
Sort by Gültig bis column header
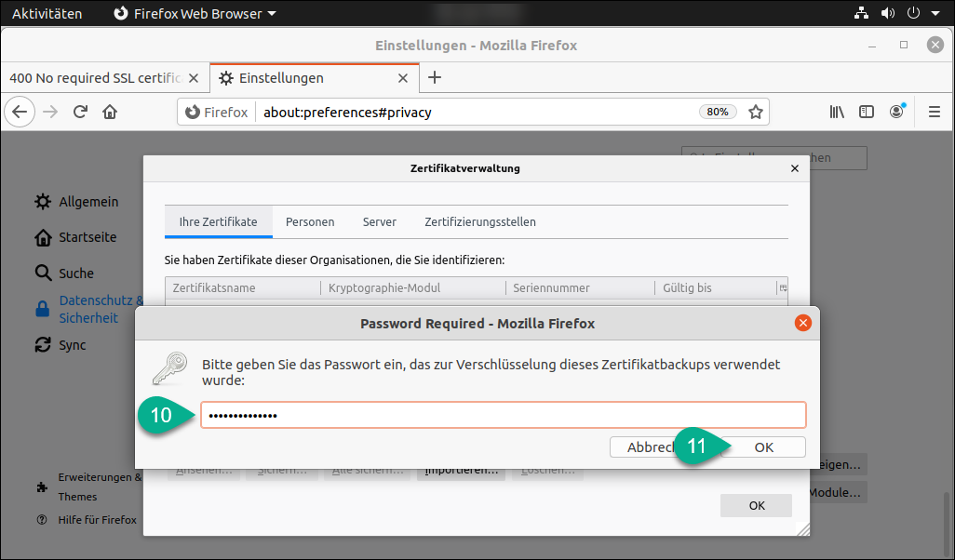coord(716,288)
